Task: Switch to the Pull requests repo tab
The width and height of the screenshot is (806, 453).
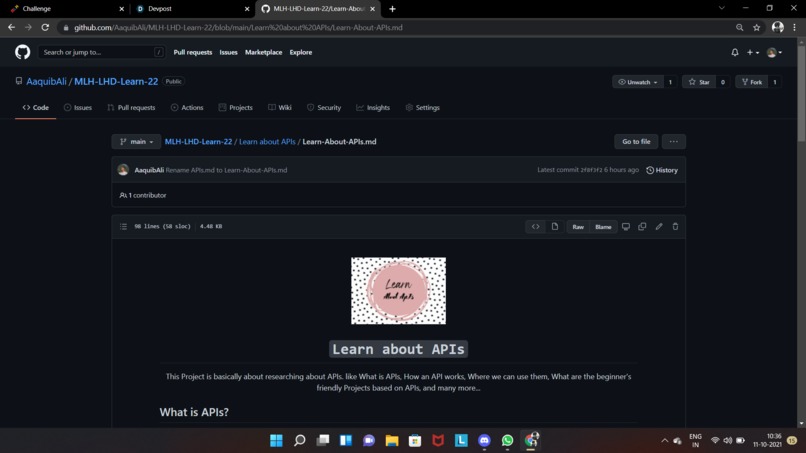Action: point(131,107)
